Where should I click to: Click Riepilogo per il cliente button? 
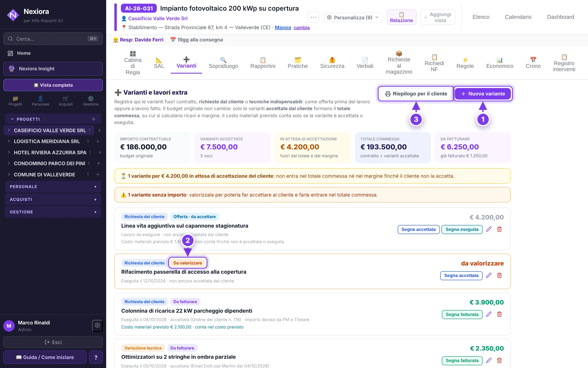point(416,94)
